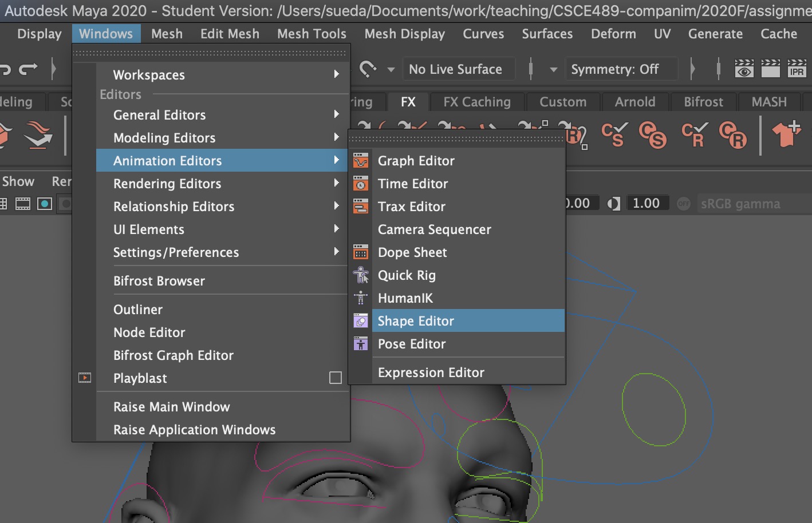Image resolution: width=812 pixels, height=523 pixels.
Task: Expand the UI Elements submenu
Action: coord(223,229)
